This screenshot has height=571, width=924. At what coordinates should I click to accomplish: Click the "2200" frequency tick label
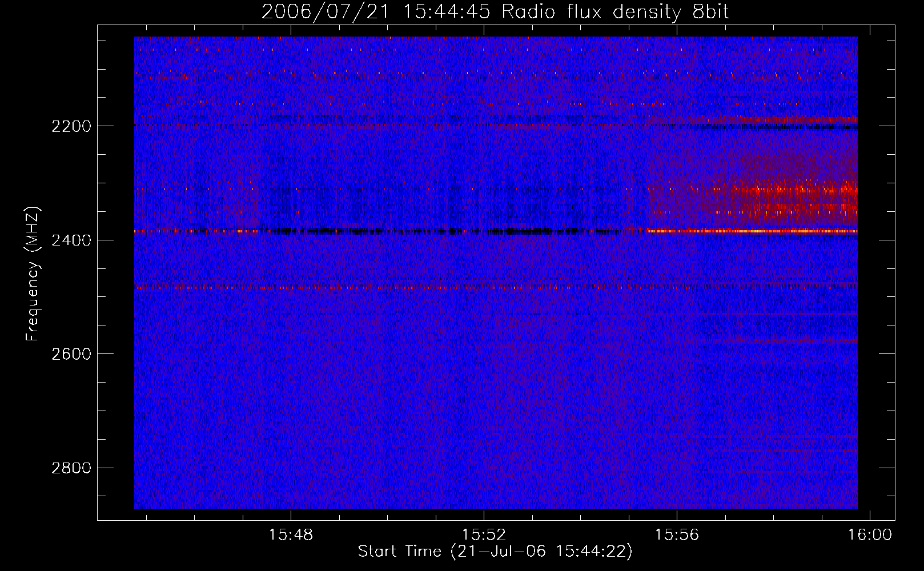[71, 126]
